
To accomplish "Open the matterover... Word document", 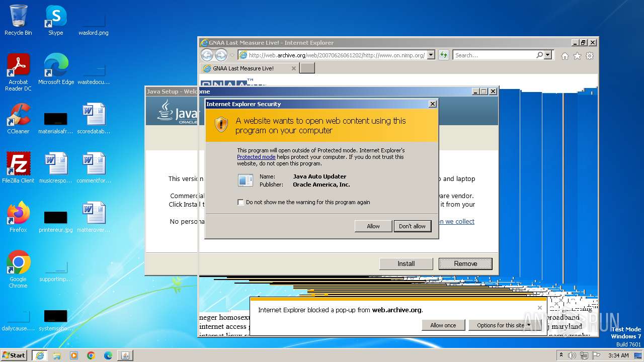I will [94, 217].
